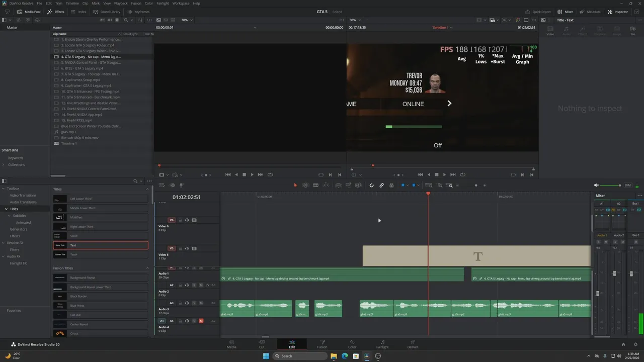
Task: Select the V5 track destination label
Action: (172, 248)
